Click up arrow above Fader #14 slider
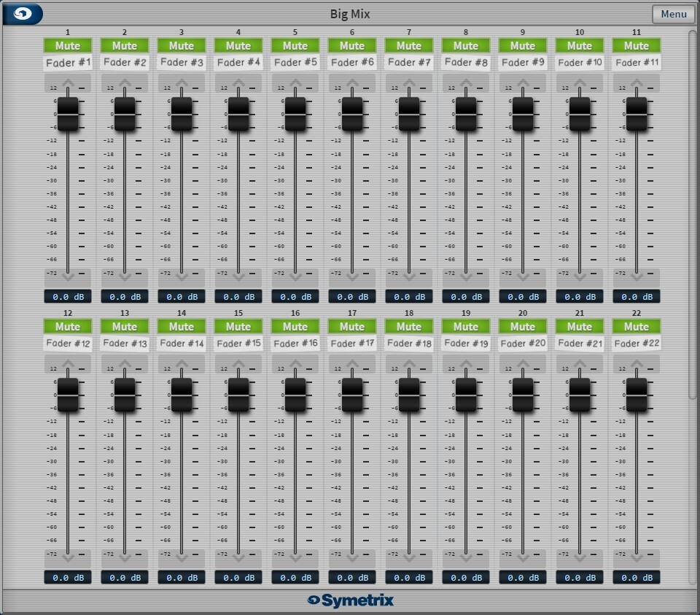 click(x=182, y=363)
